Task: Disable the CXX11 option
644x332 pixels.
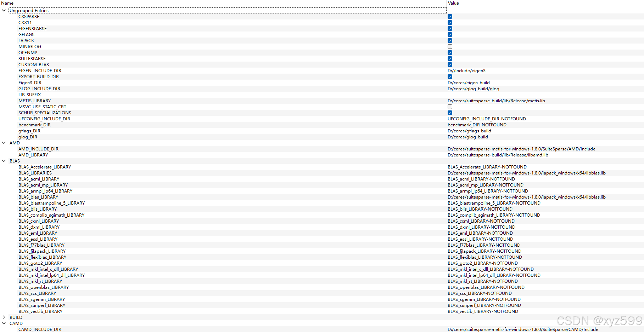Action: click(x=450, y=22)
